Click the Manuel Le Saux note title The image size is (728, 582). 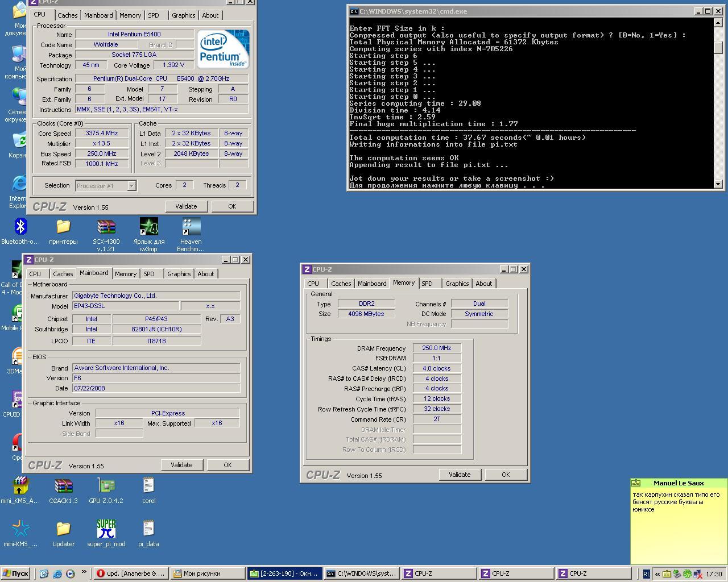(x=679, y=483)
